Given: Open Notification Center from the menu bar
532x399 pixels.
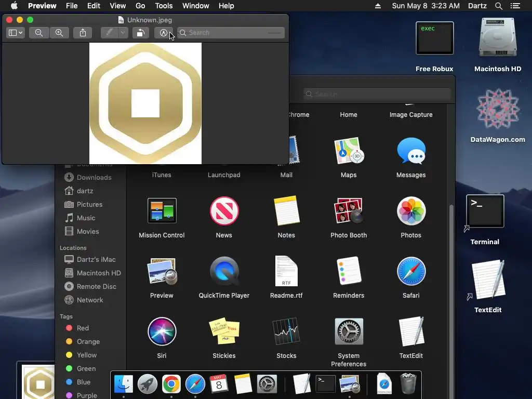Looking at the screenshot, I should (515, 6).
